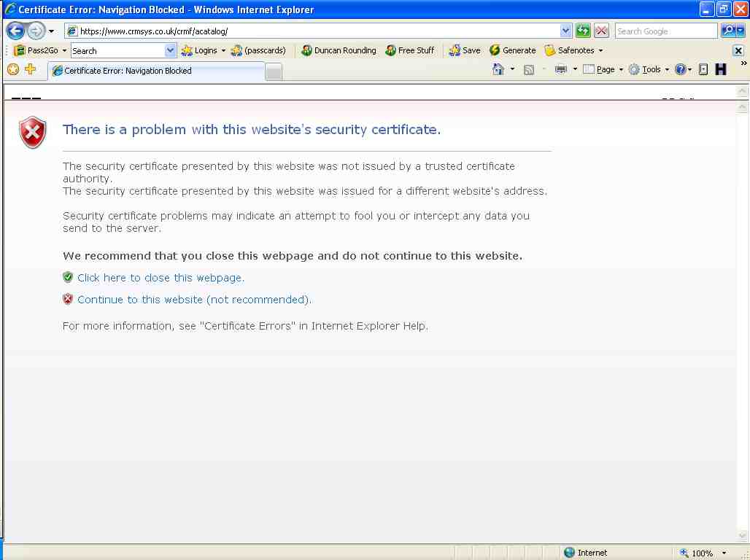Expand the address bar URL dropdown
This screenshot has height=560, width=750.
[565, 31]
